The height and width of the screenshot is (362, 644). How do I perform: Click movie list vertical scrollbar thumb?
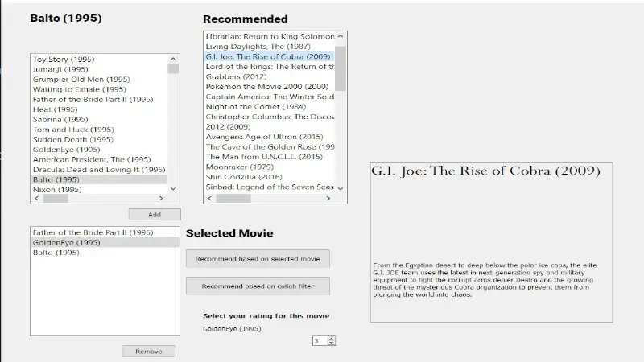pyautogui.click(x=173, y=68)
